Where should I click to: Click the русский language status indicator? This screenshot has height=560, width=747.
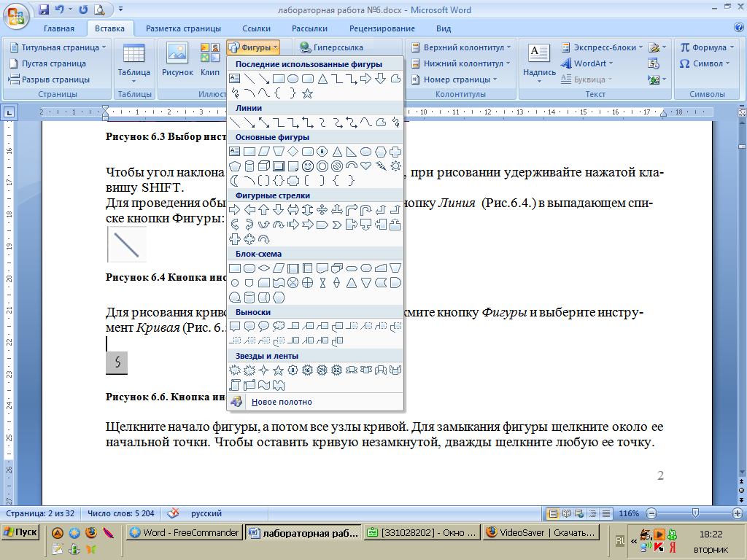click(206, 513)
